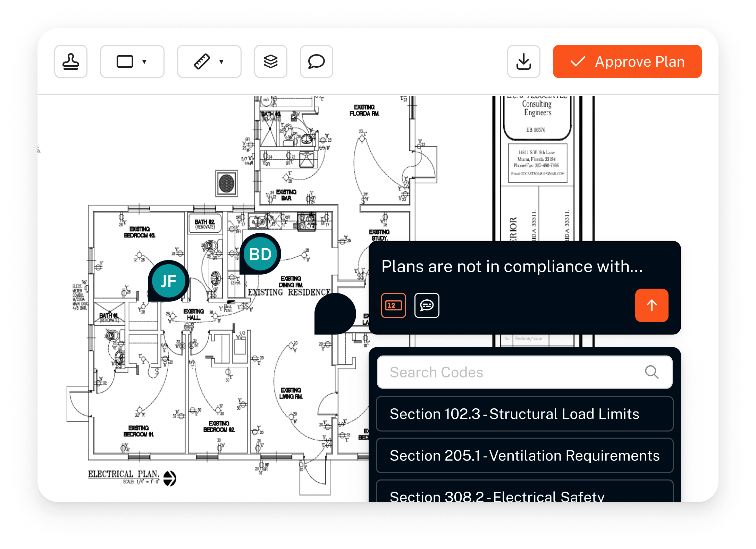Viewport: 756px width, 549px height.
Task: Select Section 102.3 Structural Load Limits
Action: tap(524, 414)
